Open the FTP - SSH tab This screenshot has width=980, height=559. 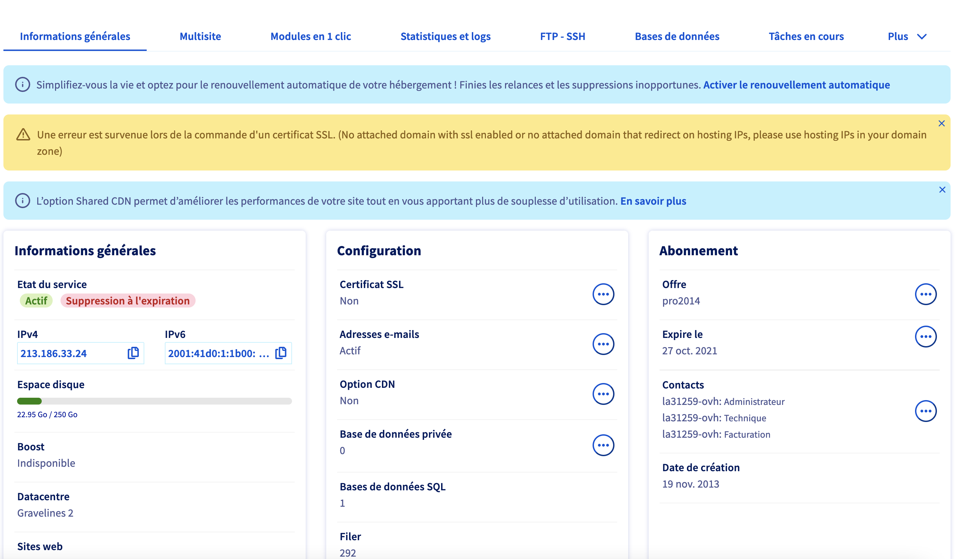point(562,37)
